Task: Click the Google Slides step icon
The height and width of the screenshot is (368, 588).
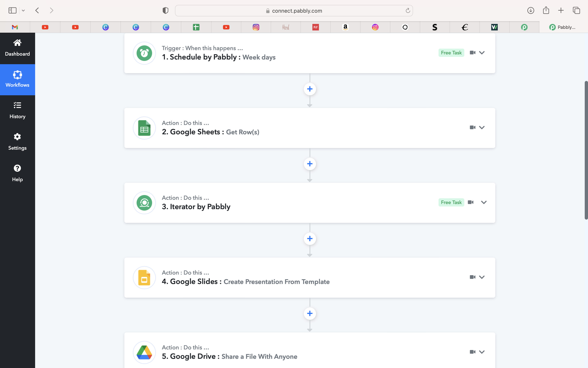Action: coord(144,278)
